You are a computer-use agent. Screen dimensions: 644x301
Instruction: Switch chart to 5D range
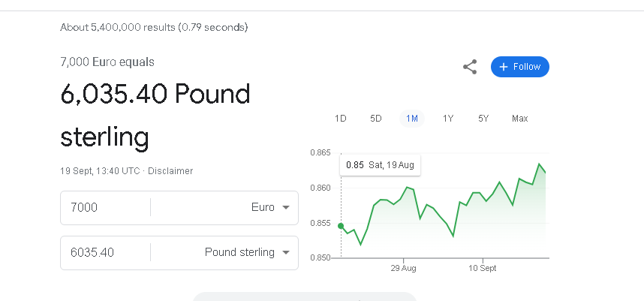point(376,119)
